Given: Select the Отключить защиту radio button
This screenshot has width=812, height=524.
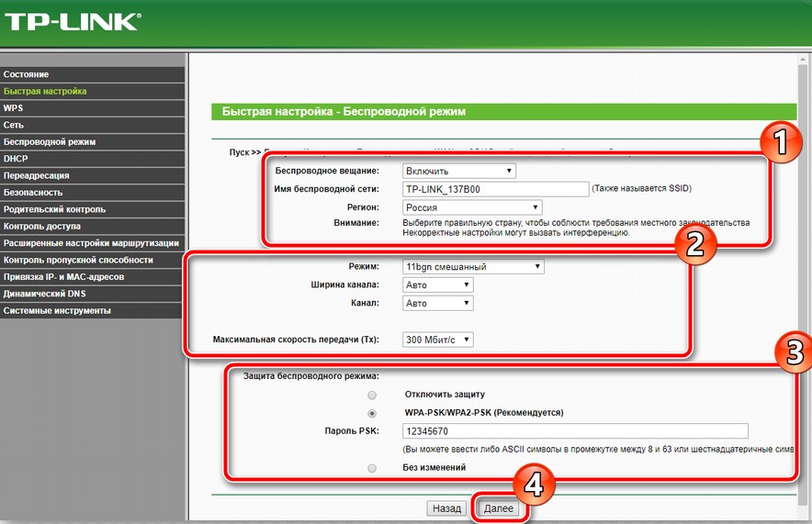Looking at the screenshot, I should [x=372, y=396].
